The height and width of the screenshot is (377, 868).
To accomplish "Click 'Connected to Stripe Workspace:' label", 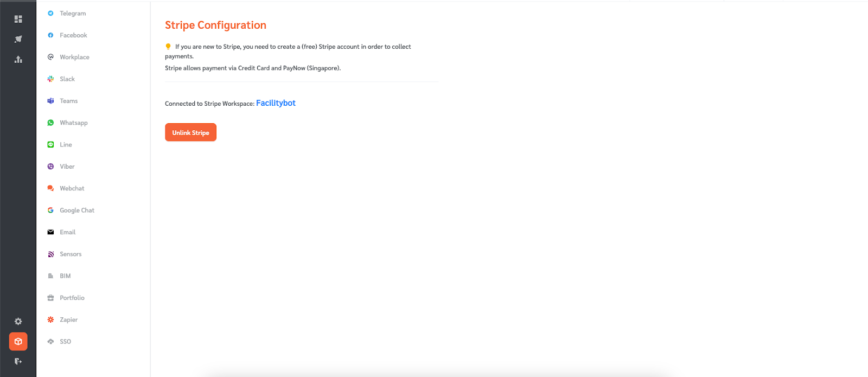I will coord(209,104).
